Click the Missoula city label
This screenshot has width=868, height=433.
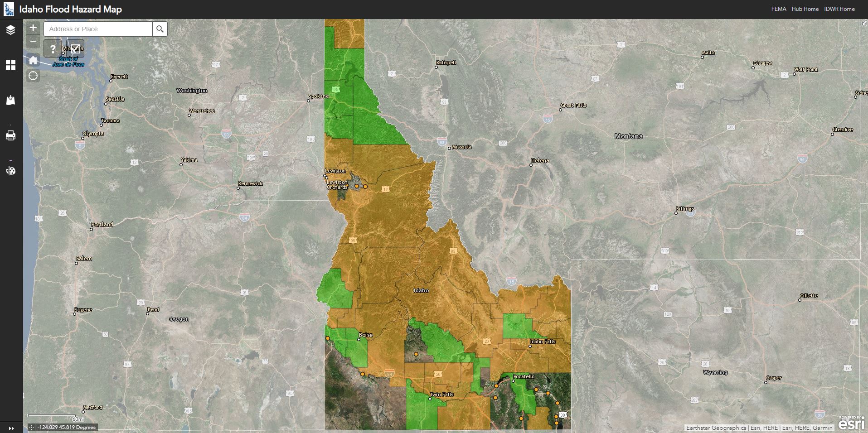pos(461,147)
